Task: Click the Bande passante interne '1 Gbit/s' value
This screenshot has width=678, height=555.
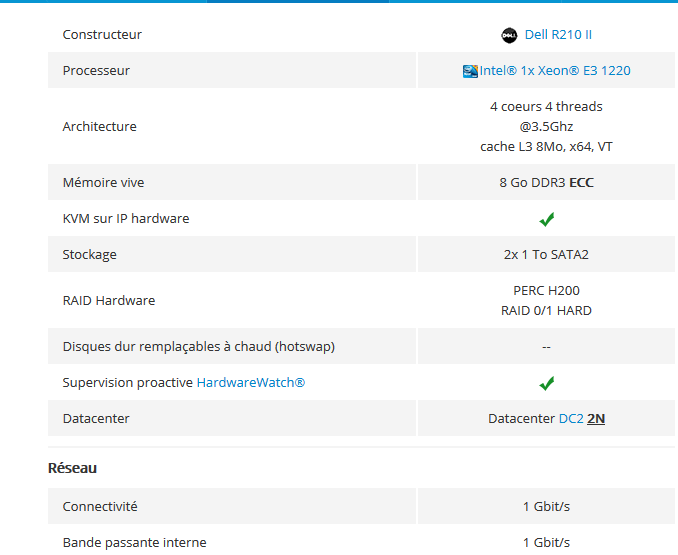Action: tap(546, 542)
